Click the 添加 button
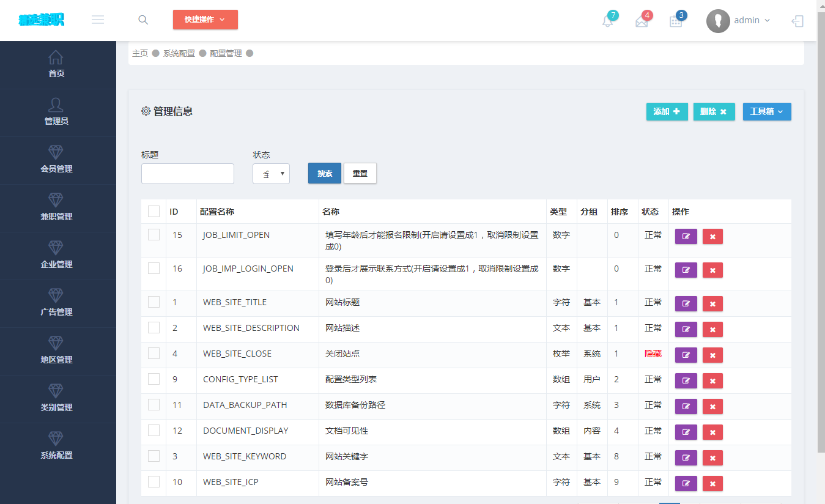The height and width of the screenshot is (504, 825). pos(667,111)
